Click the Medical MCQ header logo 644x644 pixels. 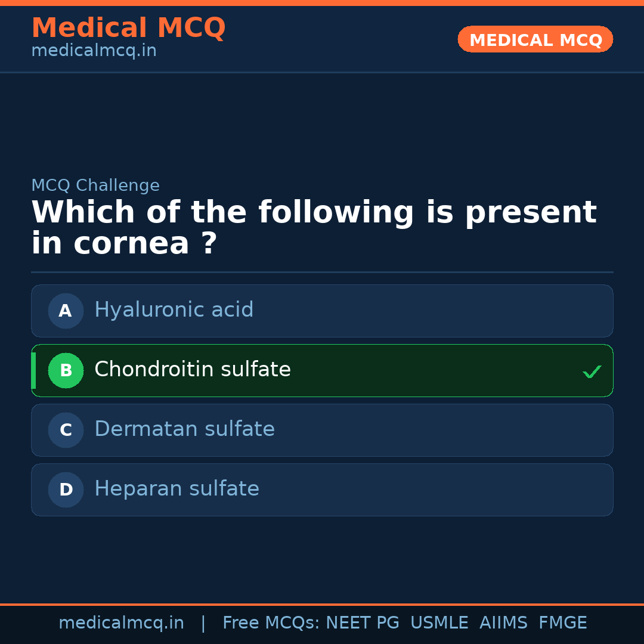(x=128, y=27)
